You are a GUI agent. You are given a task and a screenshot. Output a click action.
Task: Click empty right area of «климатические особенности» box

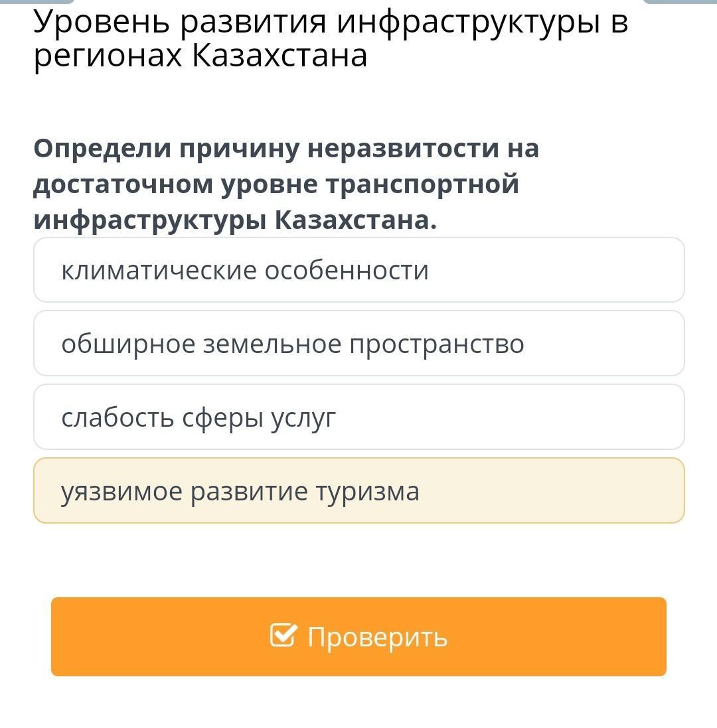tap(557, 269)
